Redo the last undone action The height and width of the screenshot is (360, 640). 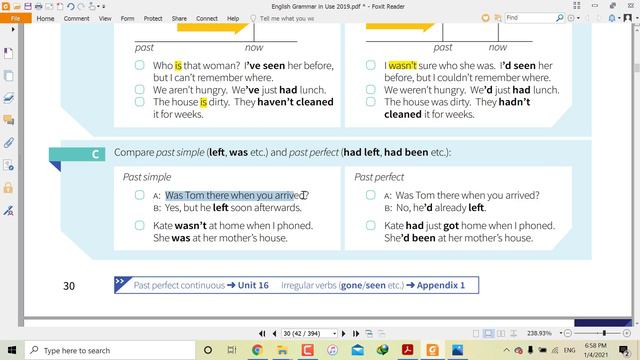(80, 6)
